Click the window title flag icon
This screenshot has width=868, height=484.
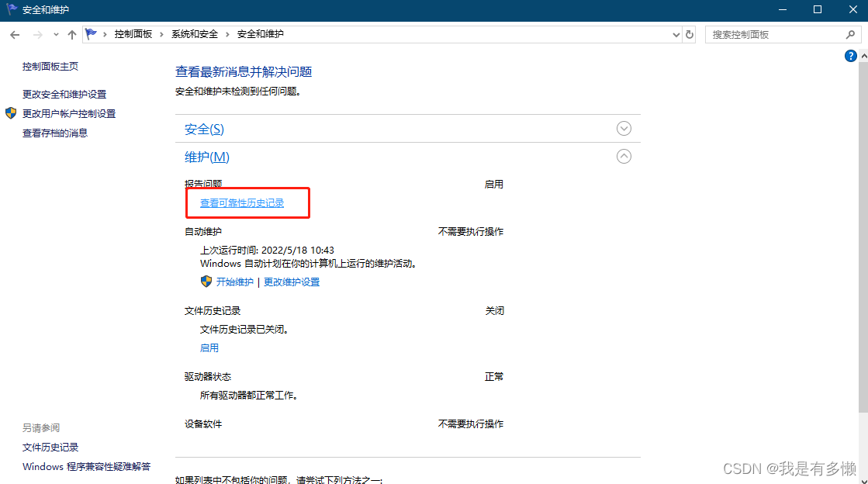[x=12, y=9]
